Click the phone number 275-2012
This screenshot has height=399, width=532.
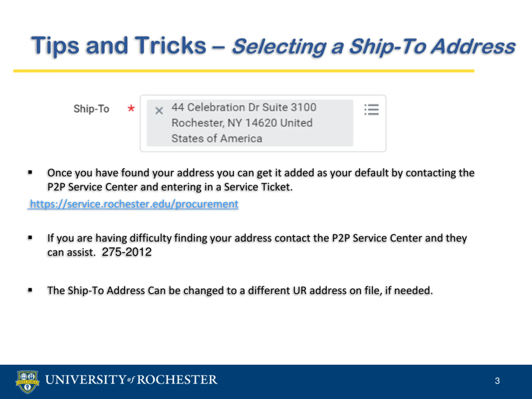click(127, 252)
